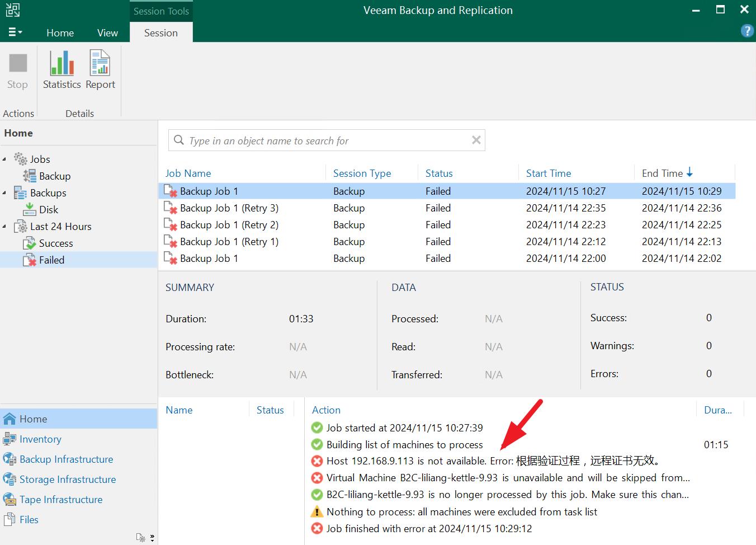Select the Jobs gear icon in tree

click(x=21, y=159)
